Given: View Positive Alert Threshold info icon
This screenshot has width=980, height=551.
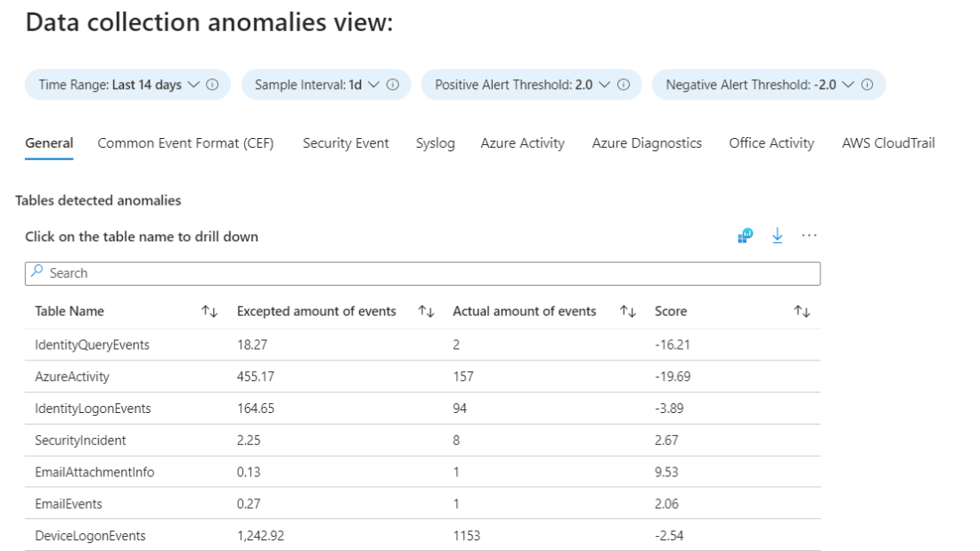Looking at the screenshot, I should pyautogui.click(x=624, y=85).
